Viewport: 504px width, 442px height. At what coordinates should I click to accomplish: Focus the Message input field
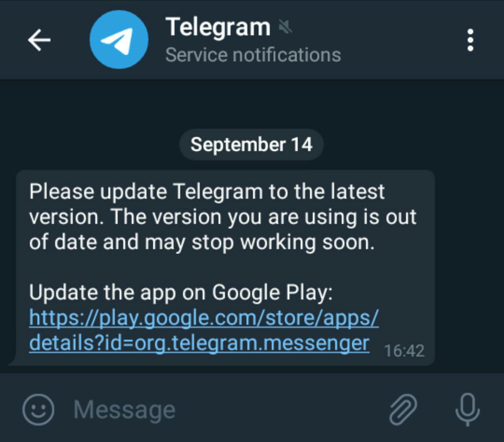click(x=220, y=410)
